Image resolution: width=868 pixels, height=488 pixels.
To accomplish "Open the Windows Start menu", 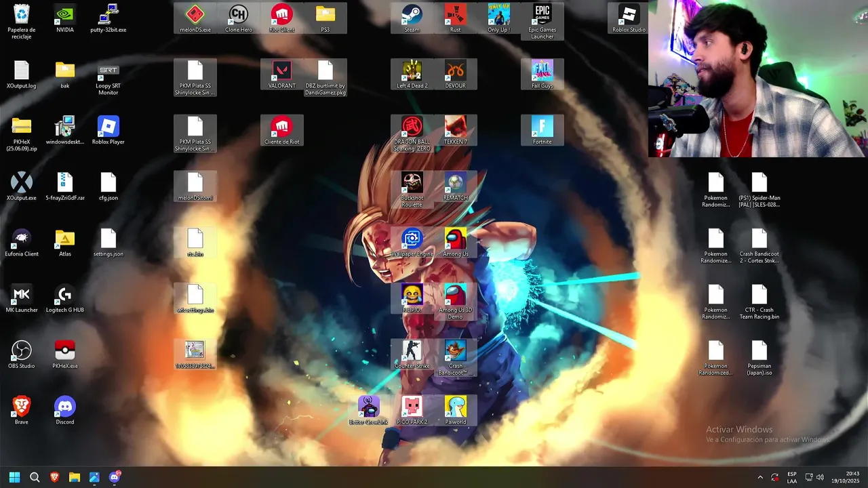I will click(14, 477).
